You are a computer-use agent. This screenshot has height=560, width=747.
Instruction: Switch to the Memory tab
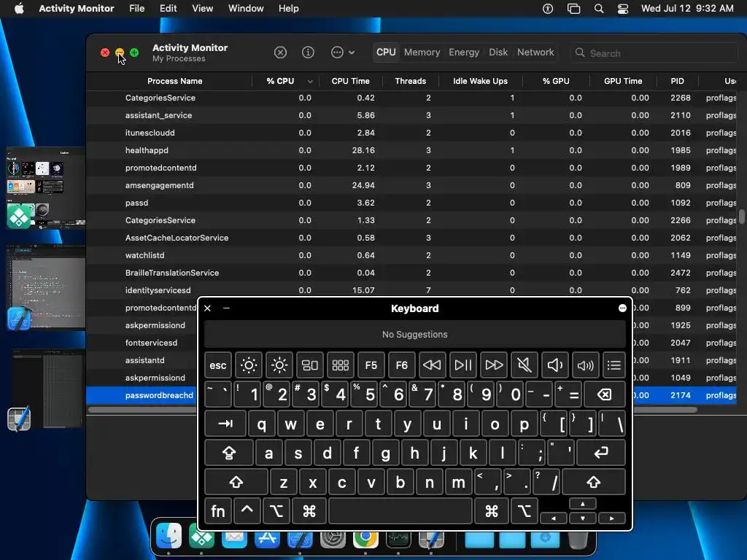pyautogui.click(x=422, y=52)
